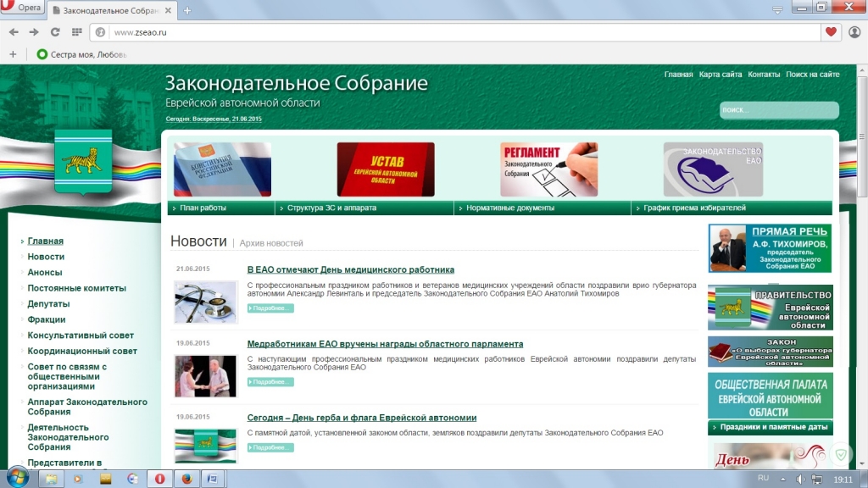Click 'Подробнее' under the medical worker day news
The image size is (868, 488).
click(270, 308)
